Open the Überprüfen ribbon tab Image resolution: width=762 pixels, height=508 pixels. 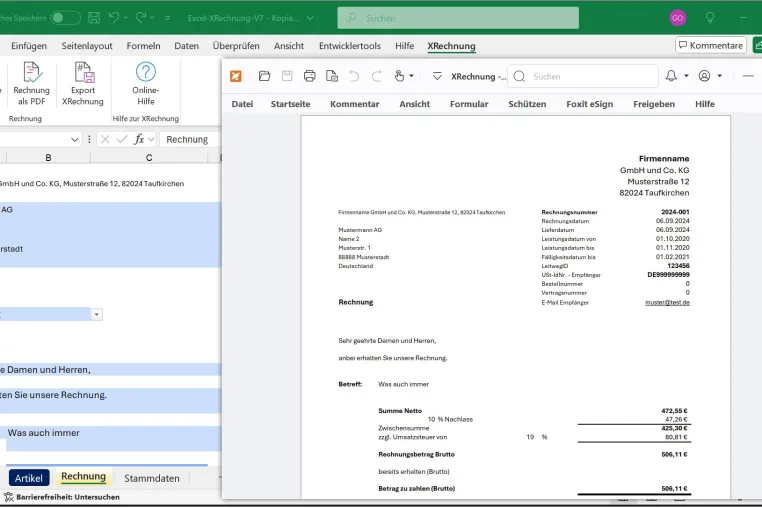coord(236,46)
